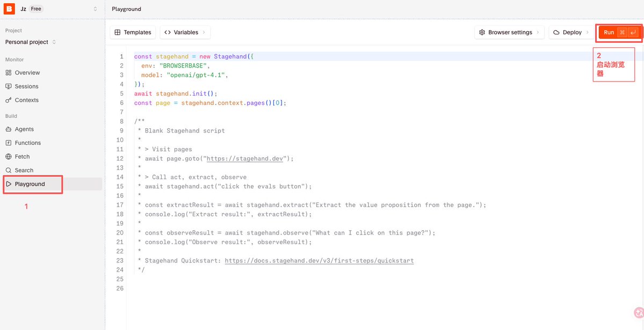Viewport: 644px width, 330px height.
Task: Open Agents via its robot icon
Action: (8, 129)
